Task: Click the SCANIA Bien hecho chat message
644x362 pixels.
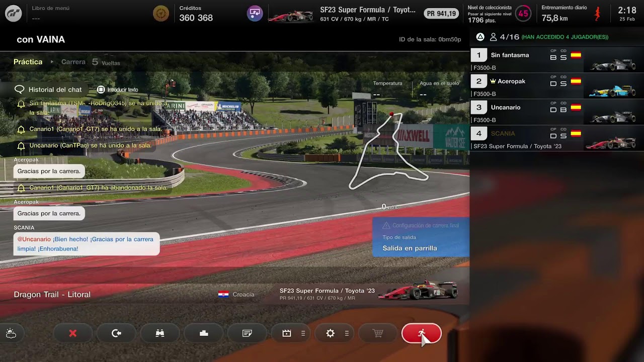Action: 87,244
